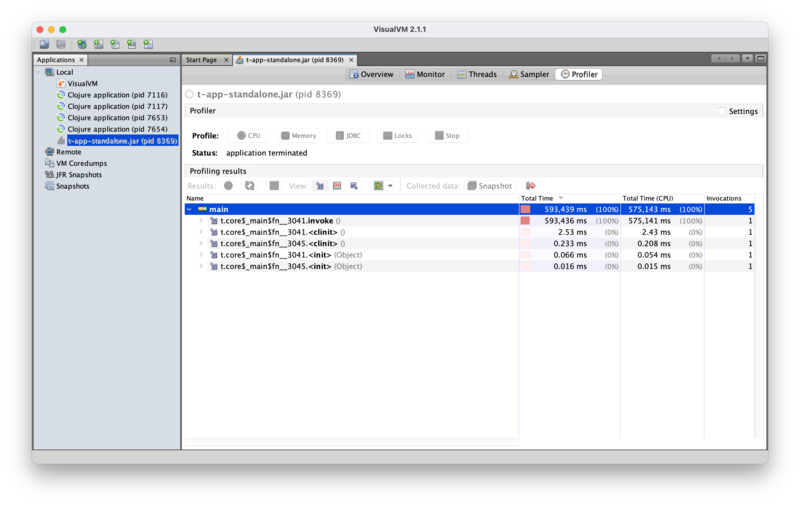Switch to the Profiler tab
The width and height of the screenshot is (800, 506).
click(x=579, y=74)
